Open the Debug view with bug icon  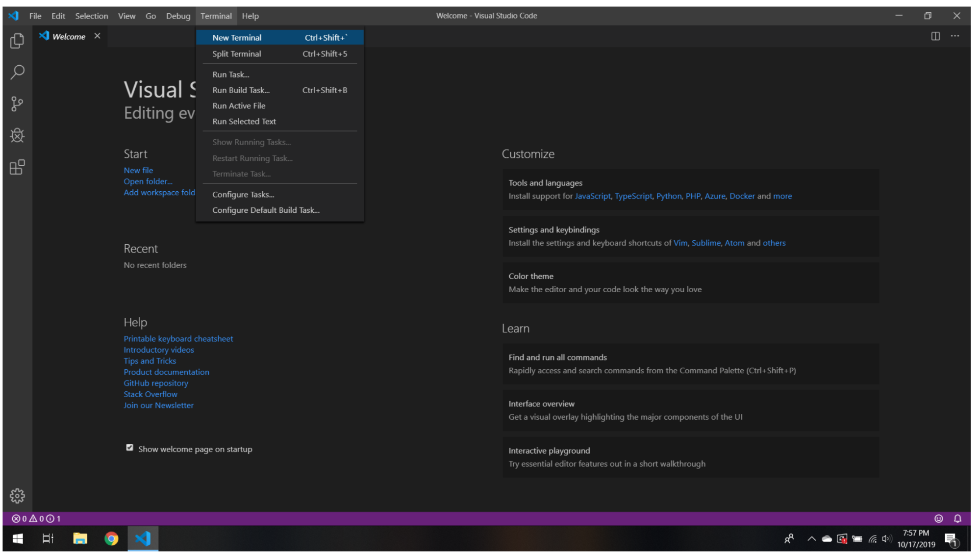[x=17, y=135]
